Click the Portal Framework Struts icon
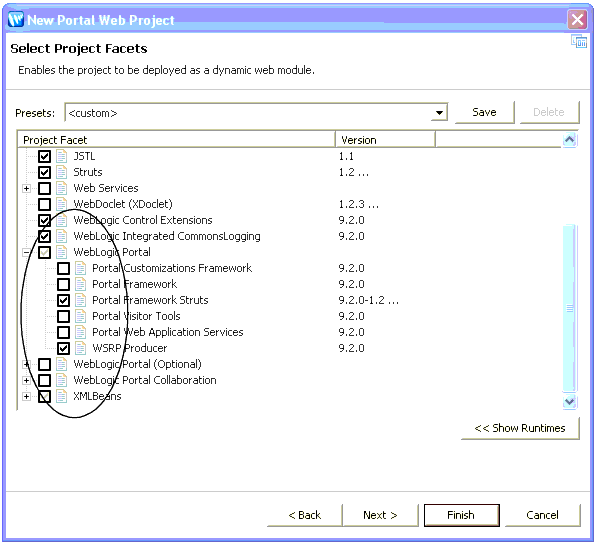 click(x=80, y=300)
